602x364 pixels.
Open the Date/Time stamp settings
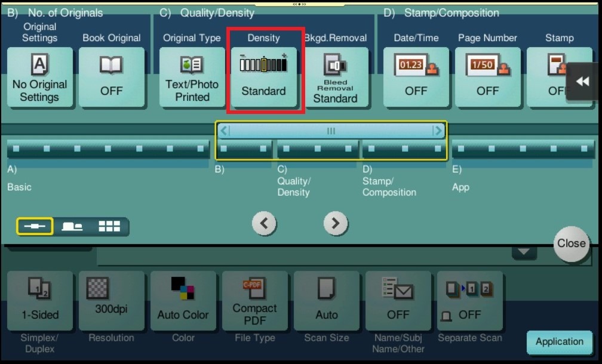416,76
